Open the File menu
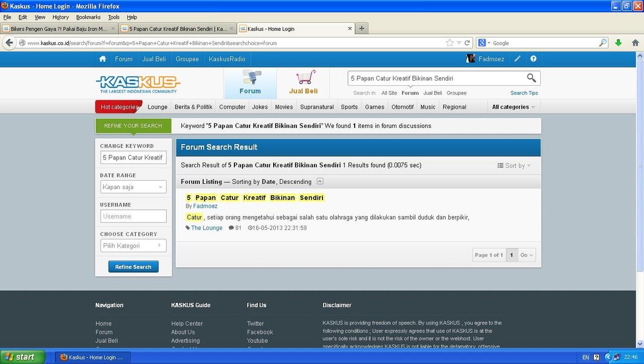 [x=8, y=17]
